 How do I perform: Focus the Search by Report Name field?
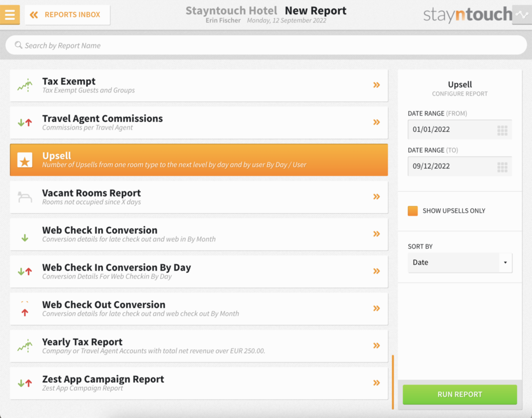click(x=266, y=45)
